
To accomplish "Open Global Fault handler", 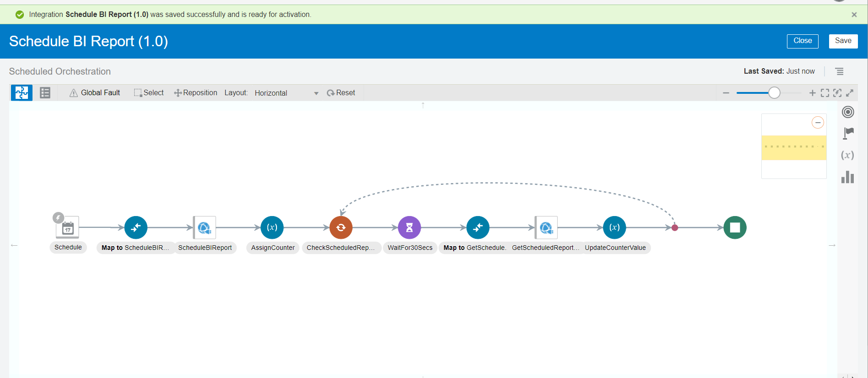I will (x=95, y=93).
